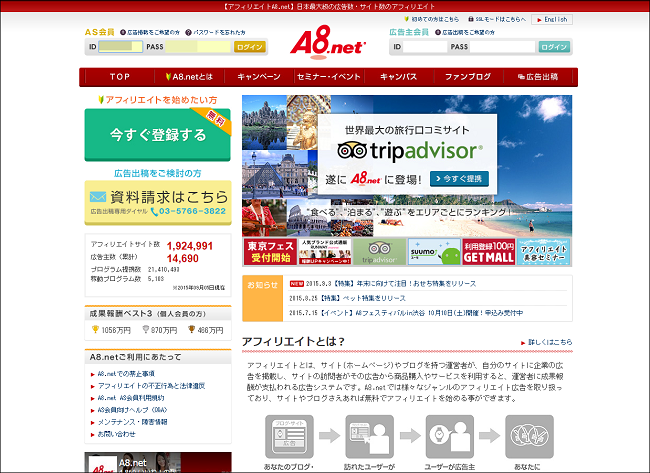Select the アフィリエイト美容セミナー thumbnail
This screenshot has width=650, height=473.
(543, 252)
